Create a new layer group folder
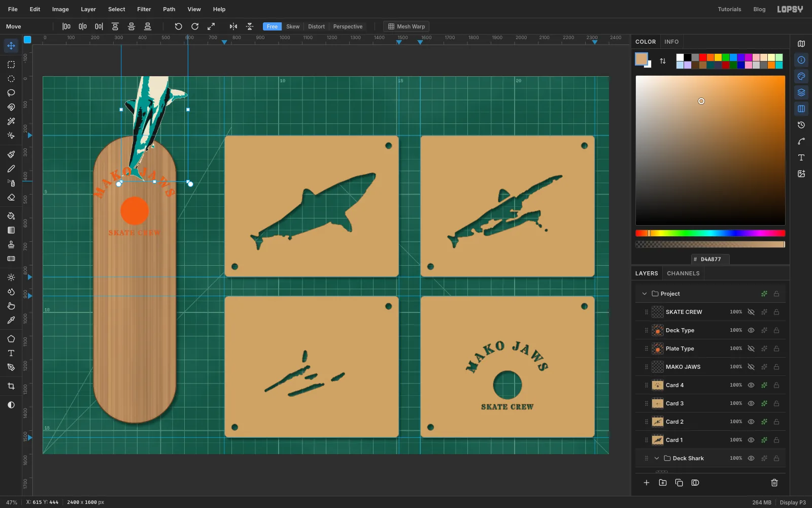This screenshot has width=812, height=508. 663,483
